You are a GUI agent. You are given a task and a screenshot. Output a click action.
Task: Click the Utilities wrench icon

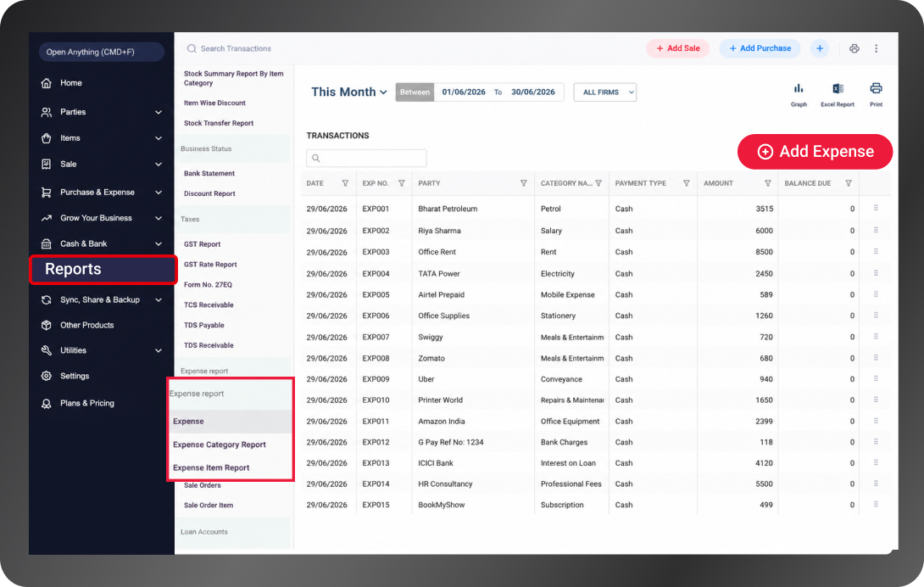click(46, 350)
